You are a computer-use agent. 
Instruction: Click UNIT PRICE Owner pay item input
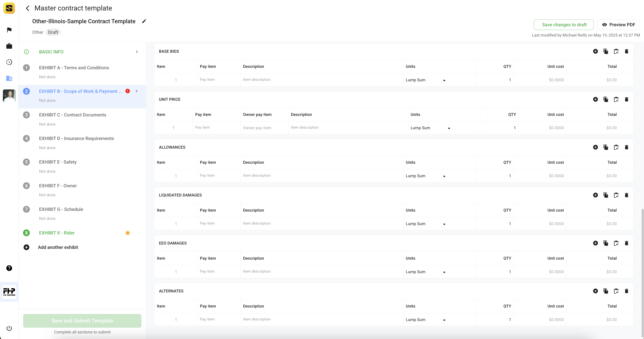click(x=264, y=128)
